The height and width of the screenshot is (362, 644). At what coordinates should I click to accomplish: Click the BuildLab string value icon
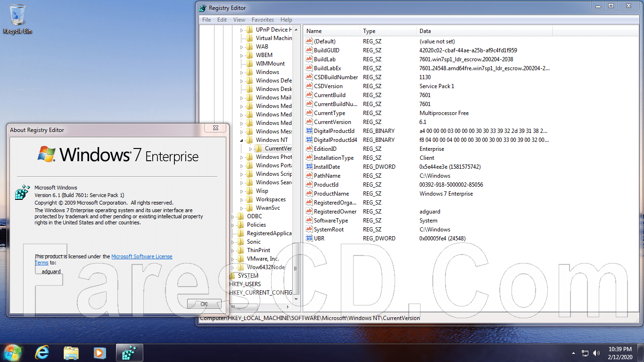point(309,59)
